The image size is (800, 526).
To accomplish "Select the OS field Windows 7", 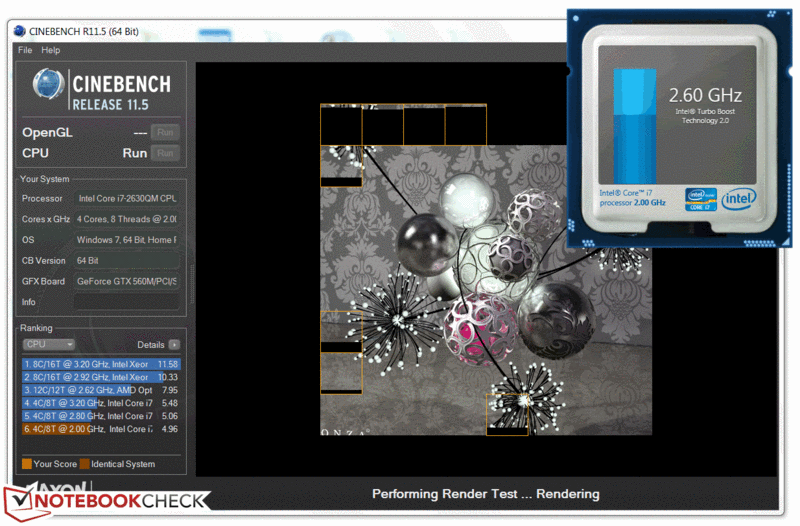I will point(127,240).
